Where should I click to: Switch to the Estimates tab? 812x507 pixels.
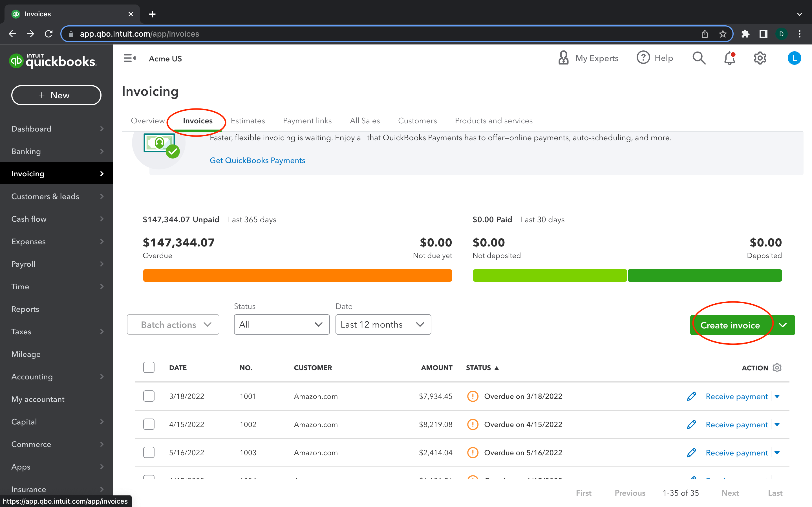click(x=247, y=121)
